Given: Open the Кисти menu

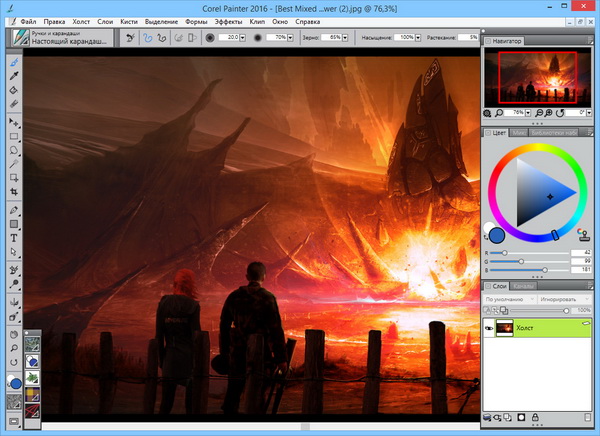Looking at the screenshot, I should point(128,20).
